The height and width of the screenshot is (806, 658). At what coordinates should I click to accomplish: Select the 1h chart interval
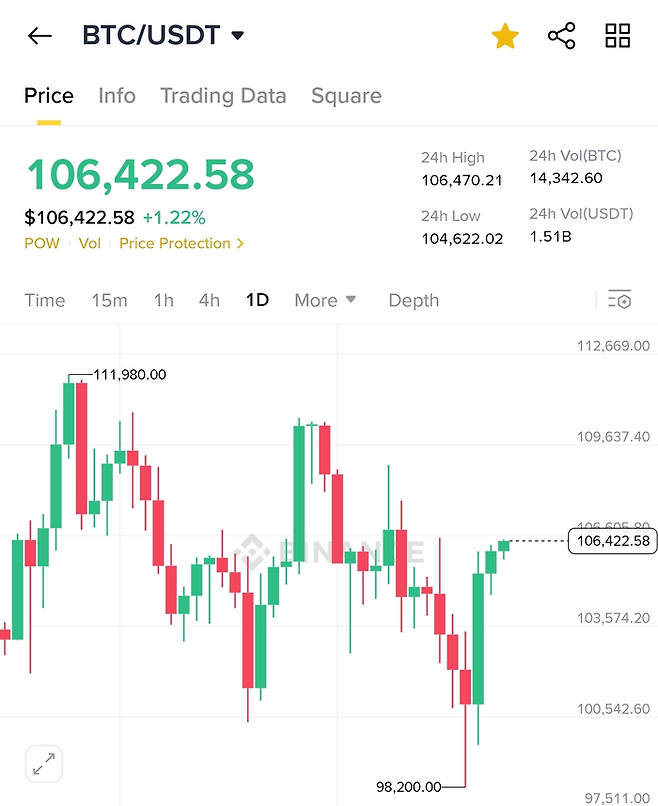point(163,300)
